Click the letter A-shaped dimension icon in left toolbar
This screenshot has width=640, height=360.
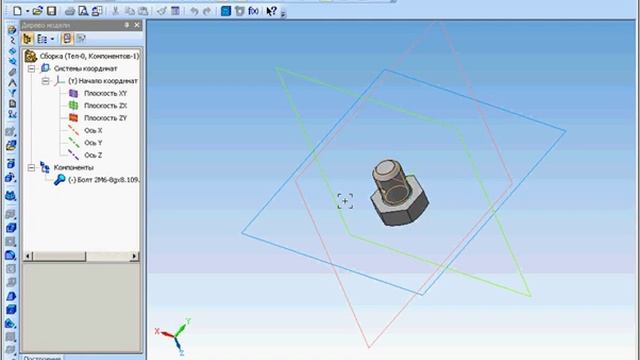(x=12, y=82)
